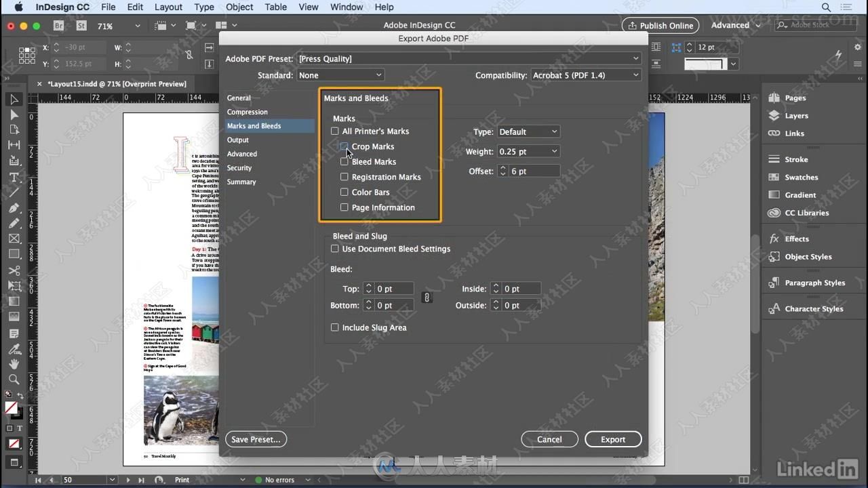Open the Object menu
This screenshot has height=488, width=868.
(239, 7)
